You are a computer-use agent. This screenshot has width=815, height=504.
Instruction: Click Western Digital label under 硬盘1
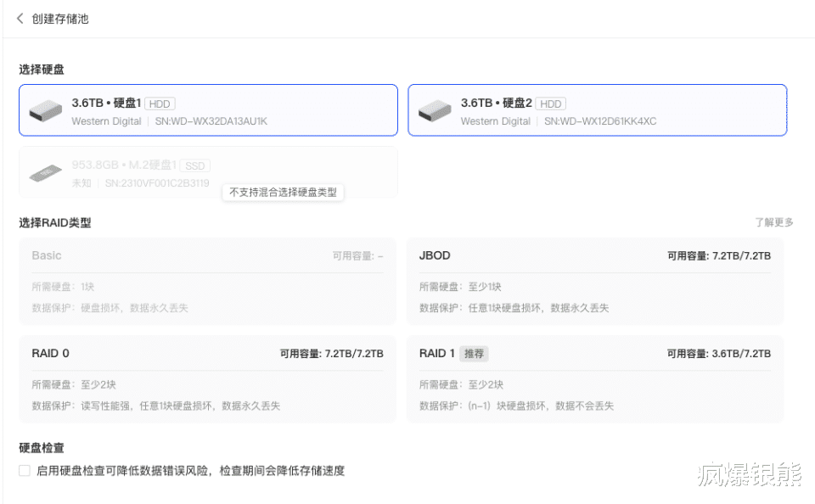[107, 121]
